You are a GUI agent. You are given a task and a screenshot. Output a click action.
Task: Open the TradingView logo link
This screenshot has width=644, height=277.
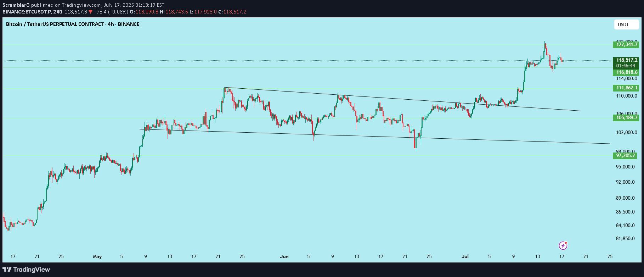coord(26,270)
